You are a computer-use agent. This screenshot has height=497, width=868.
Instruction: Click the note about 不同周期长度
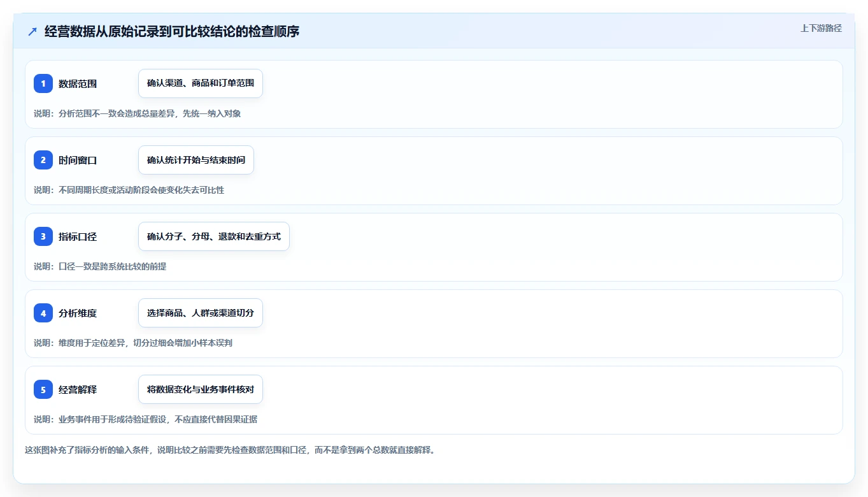pos(129,190)
